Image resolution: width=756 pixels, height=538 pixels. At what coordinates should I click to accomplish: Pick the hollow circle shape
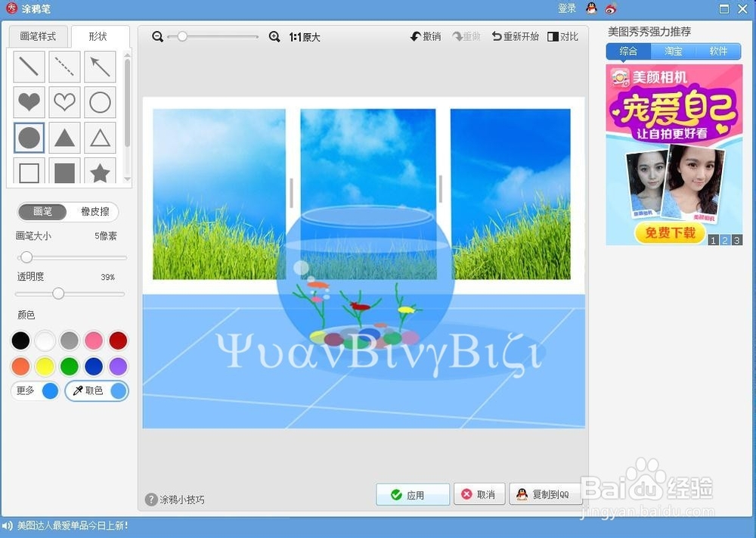point(100,102)
